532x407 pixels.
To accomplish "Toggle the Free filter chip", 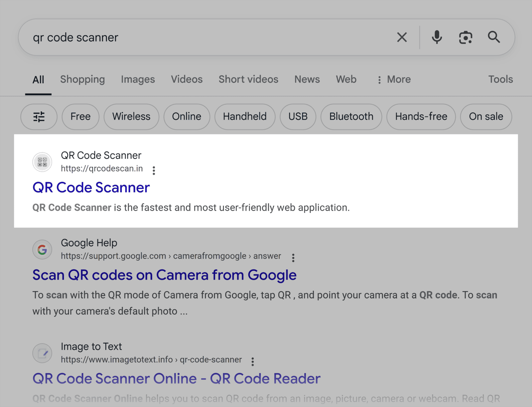I will pyautogui.click(x=80, y=117).
